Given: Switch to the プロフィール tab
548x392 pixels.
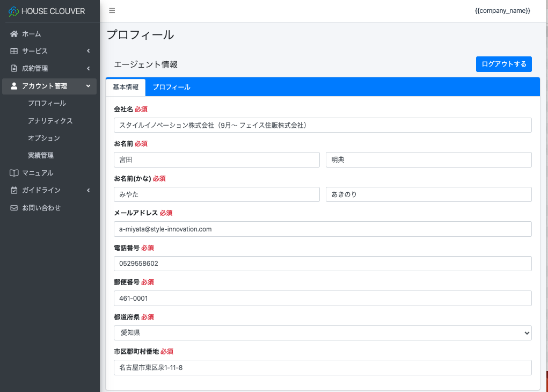Looking at the screenshot, I should 171,87.
